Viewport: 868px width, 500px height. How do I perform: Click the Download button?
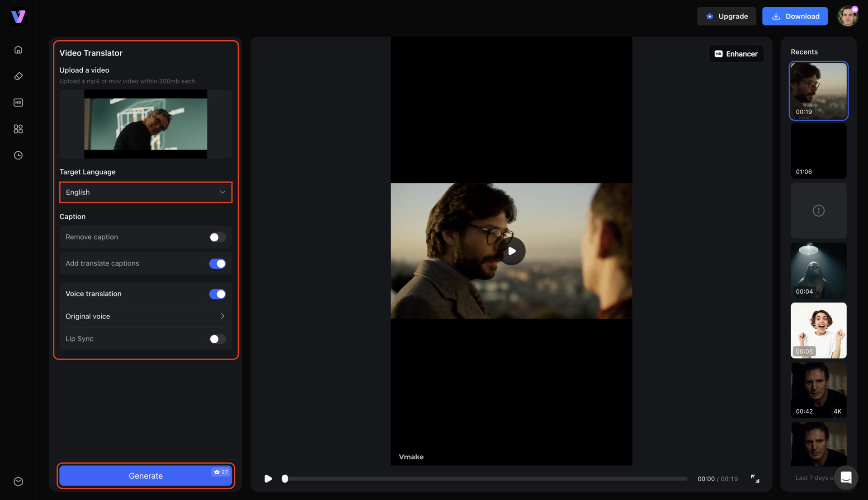(795, 16)
